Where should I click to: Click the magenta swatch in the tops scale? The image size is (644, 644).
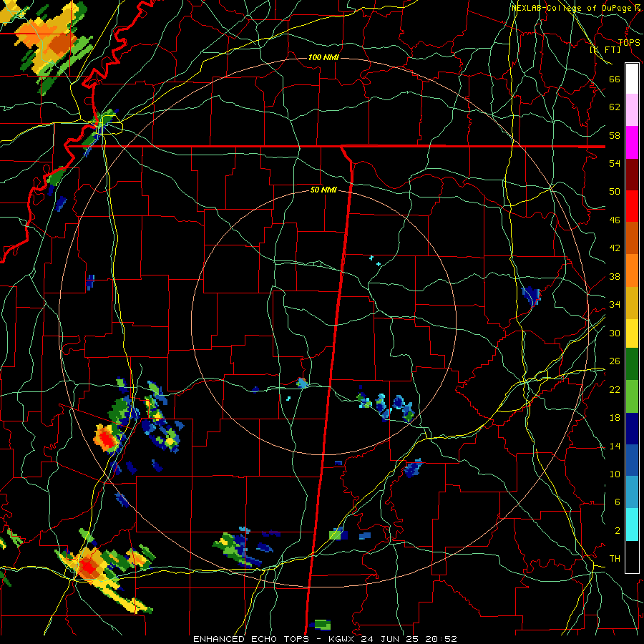tap(632, 142)
